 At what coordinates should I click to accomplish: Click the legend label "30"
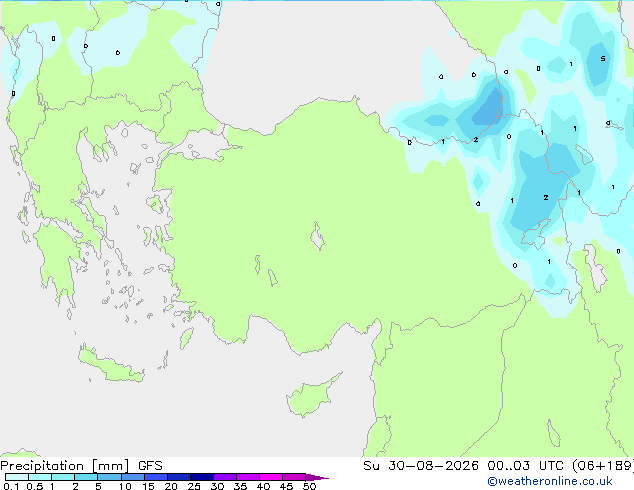click(x=217, y=486)
